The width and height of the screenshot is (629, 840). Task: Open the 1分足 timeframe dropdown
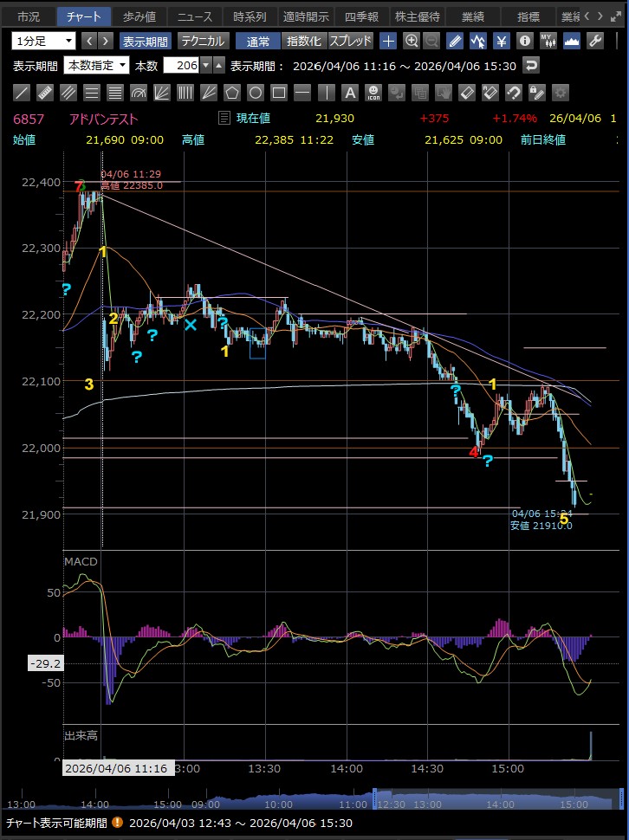tap(44, 41)
